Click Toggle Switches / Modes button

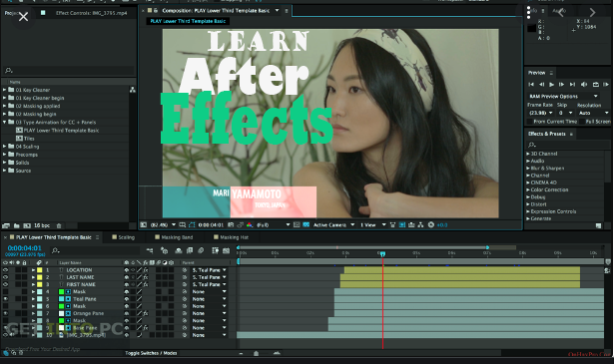pyautogui.click(x=151, y=353)
